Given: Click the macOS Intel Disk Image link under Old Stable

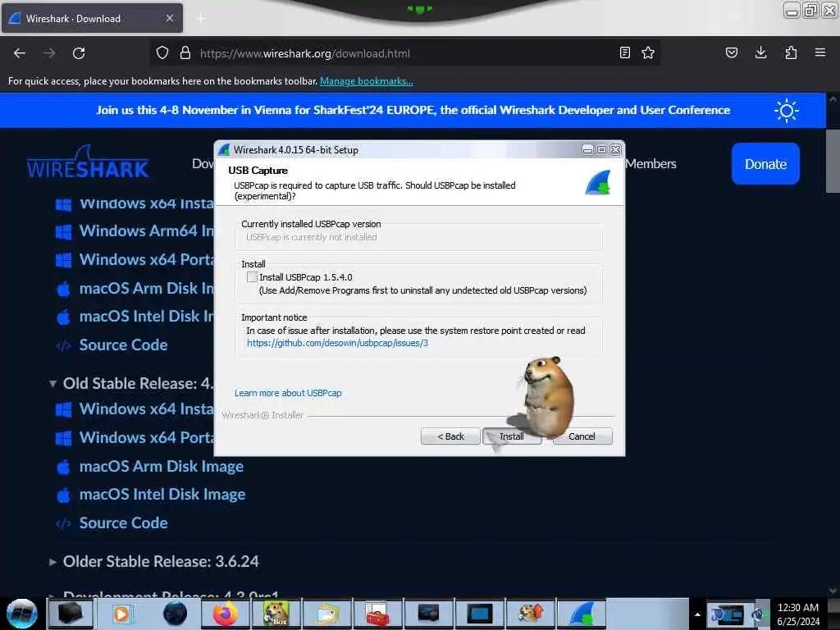Looking at the screenshot, I should click(162, 495).
